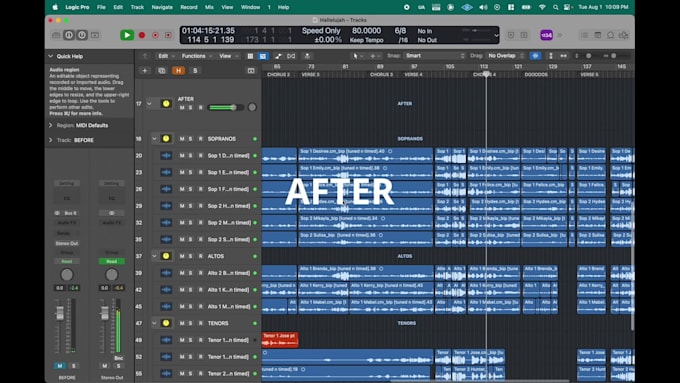
Task: Toggle the orange Hide (H) button
Action: (178, 71)
